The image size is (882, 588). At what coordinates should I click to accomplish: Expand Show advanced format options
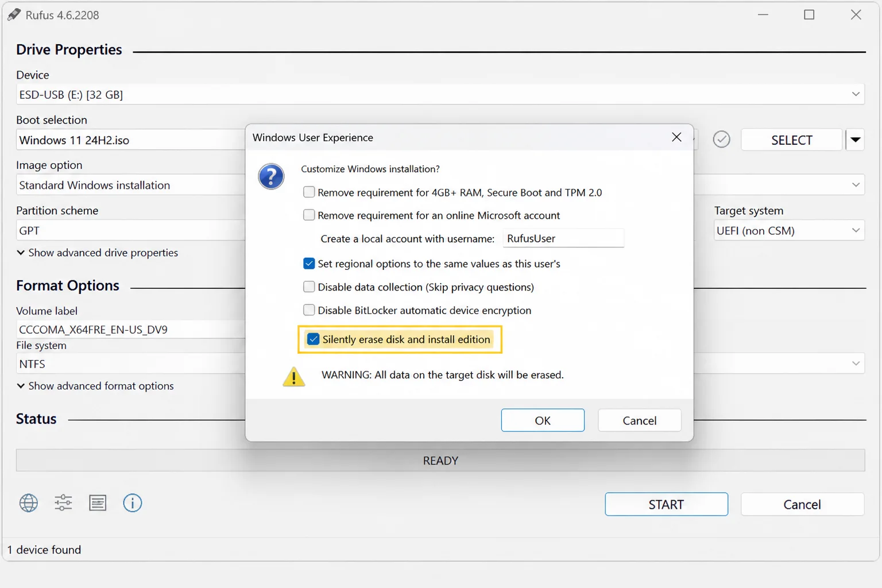click(95, 386)
